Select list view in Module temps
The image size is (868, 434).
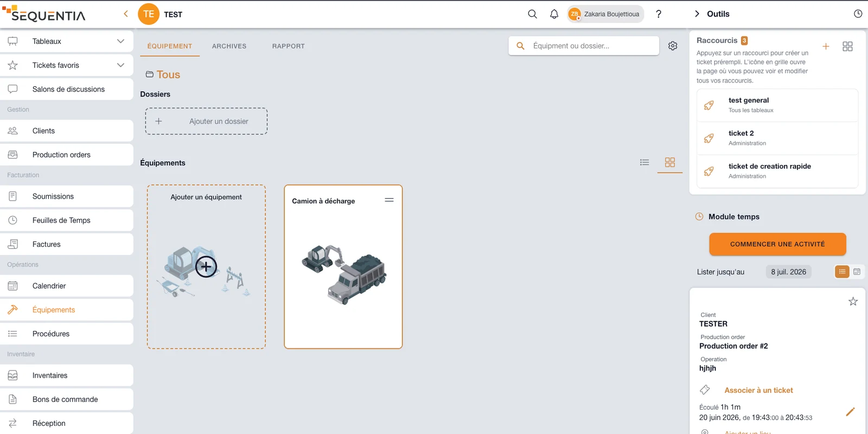point(842,272)
